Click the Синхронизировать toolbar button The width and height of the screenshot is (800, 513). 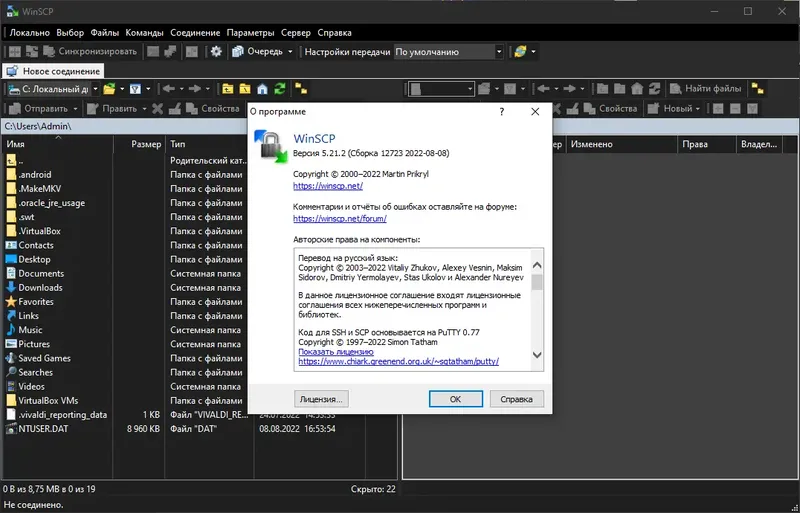[x=90, y=52]
